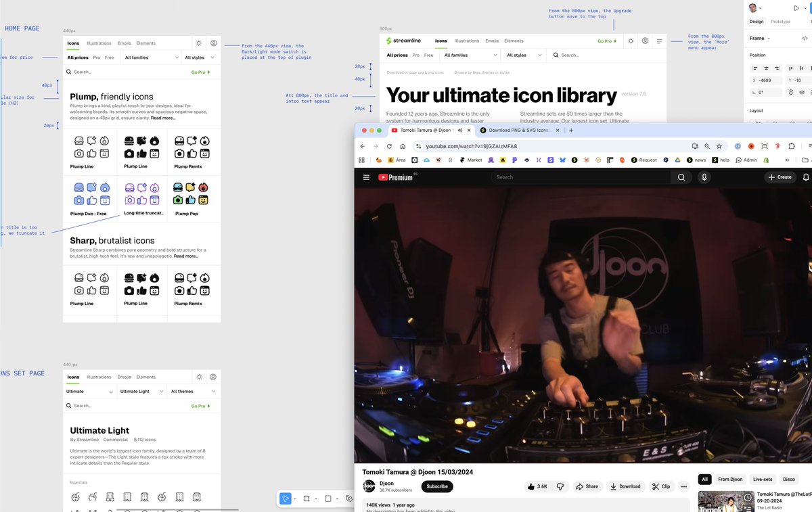This screenshot has height=512, width=812.
Task: Open Tomoki Tamura Lot Radio video thumbnail
Action: 725,502
